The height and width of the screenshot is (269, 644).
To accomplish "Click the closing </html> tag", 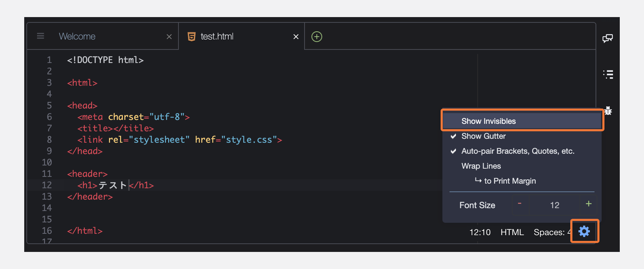I will click(85, 231).
